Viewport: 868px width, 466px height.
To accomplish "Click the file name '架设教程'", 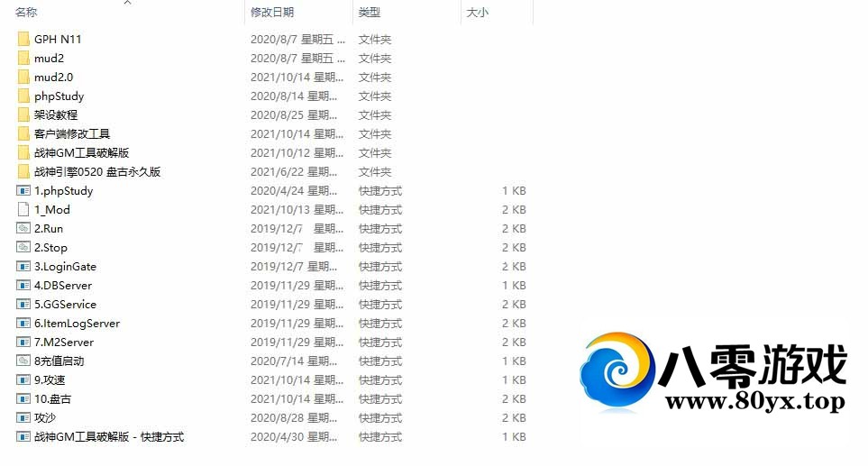I will point(56,114).
